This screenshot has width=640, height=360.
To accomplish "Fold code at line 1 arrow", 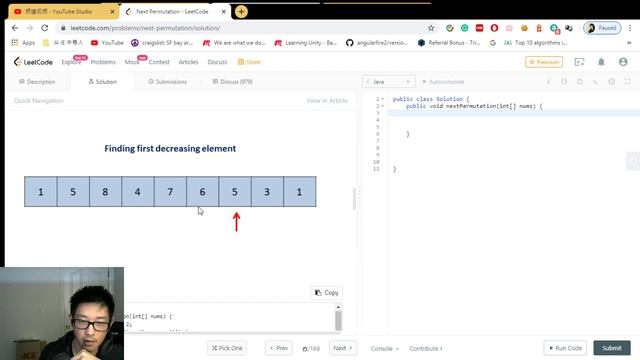I will [x=383, y=99].
